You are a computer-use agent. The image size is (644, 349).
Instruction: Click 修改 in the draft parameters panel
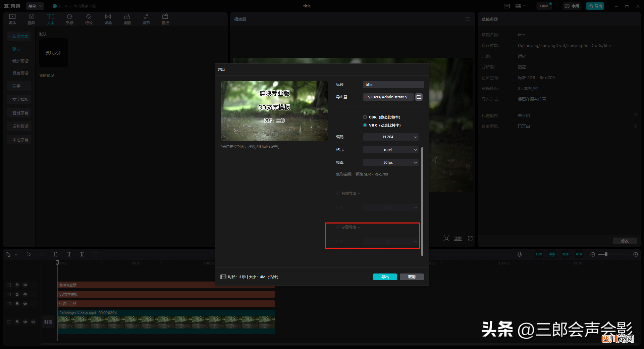[625, 241]
